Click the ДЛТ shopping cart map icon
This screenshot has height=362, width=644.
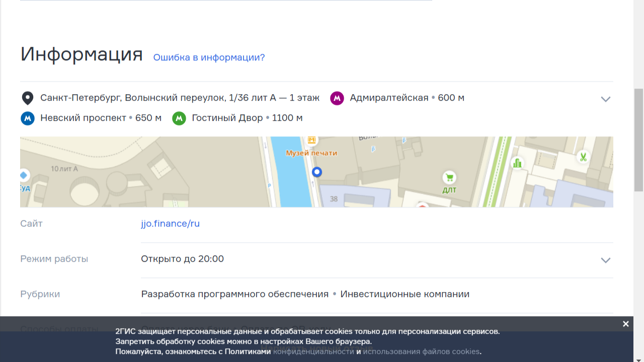tap(449, 177)
